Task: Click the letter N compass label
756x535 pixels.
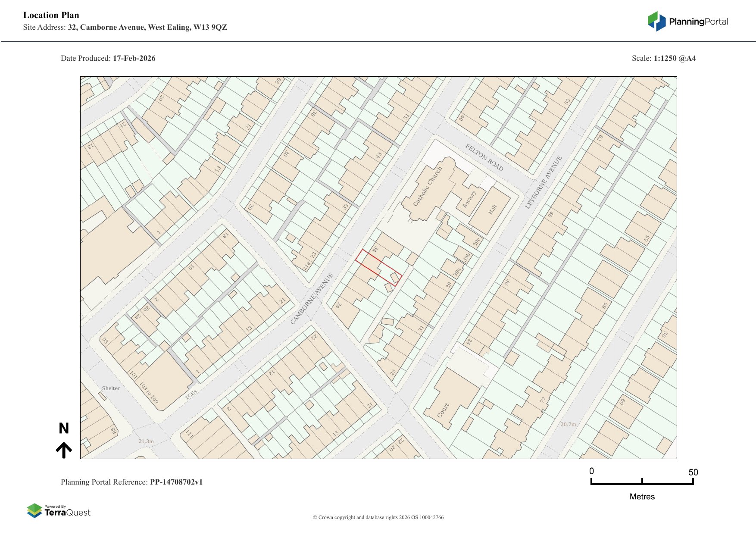Action: [x=64, y=428]
